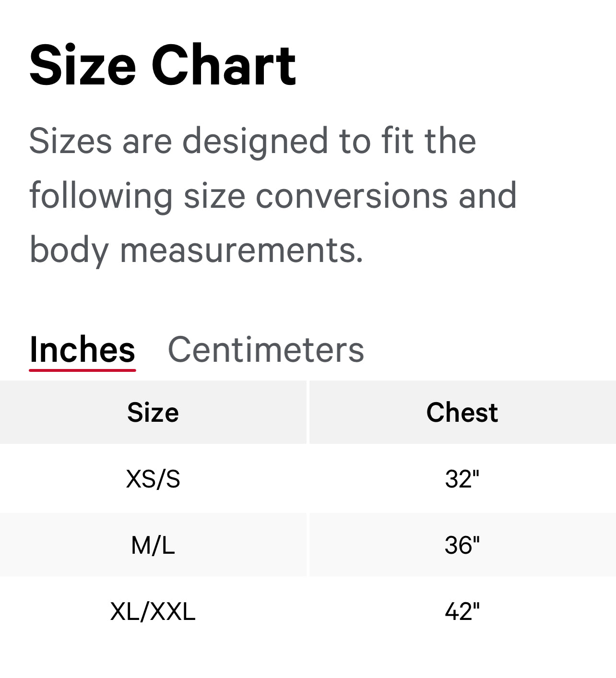Viewport: 616px width, 678px height.
Task: Click the word "Sizes" starting the description
Action: 71,141
